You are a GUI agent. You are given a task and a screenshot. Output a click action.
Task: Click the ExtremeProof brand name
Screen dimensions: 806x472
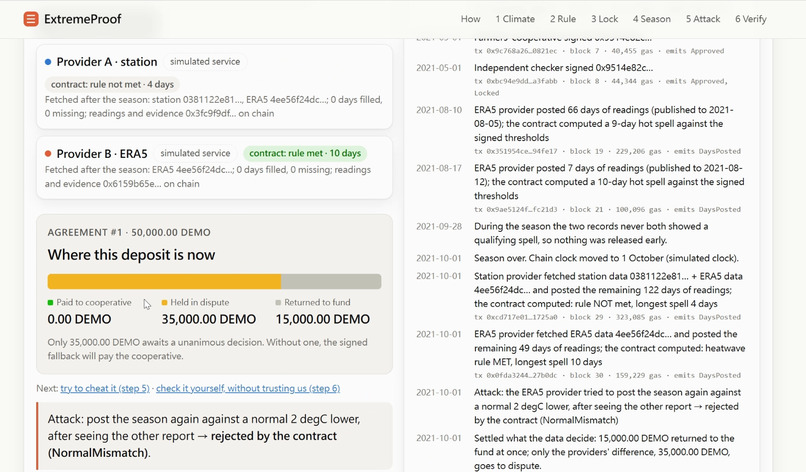[83, 19]
